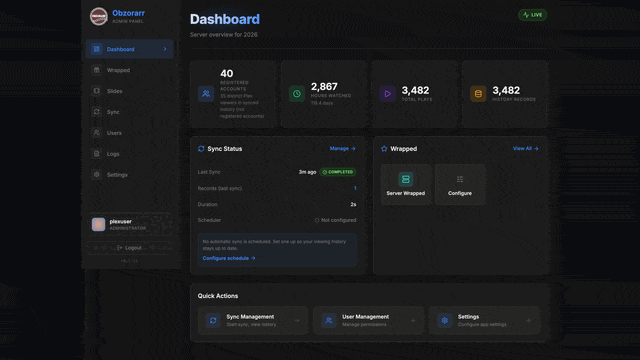Click the Sync Status refresh icon
This screenshot has height=360, width=640.
(201, 149)
